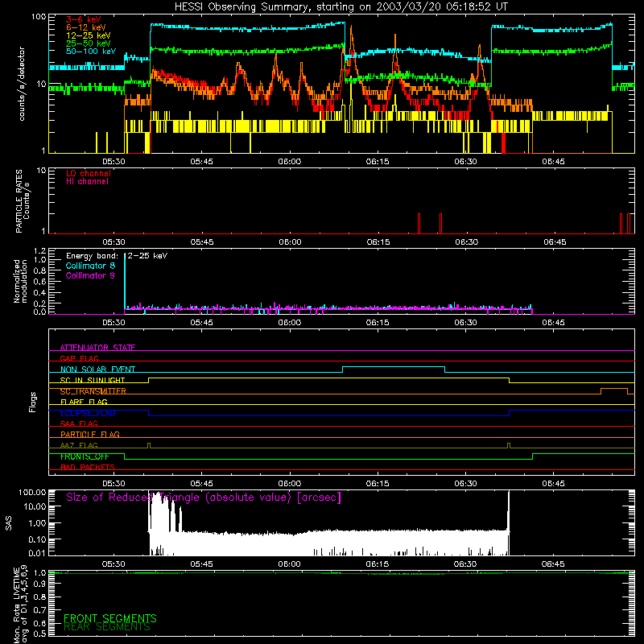
Task: Select the red 3-6 keV legend entry
Action: click(84, 19)
